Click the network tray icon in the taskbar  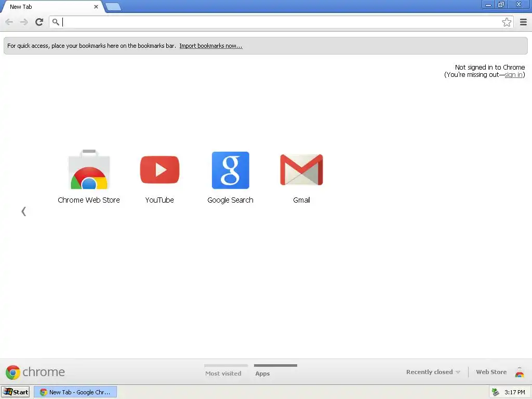(496, 392)
